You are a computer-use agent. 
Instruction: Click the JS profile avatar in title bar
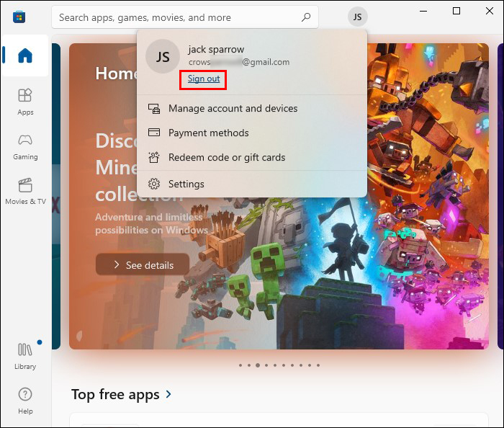[357, 17]
